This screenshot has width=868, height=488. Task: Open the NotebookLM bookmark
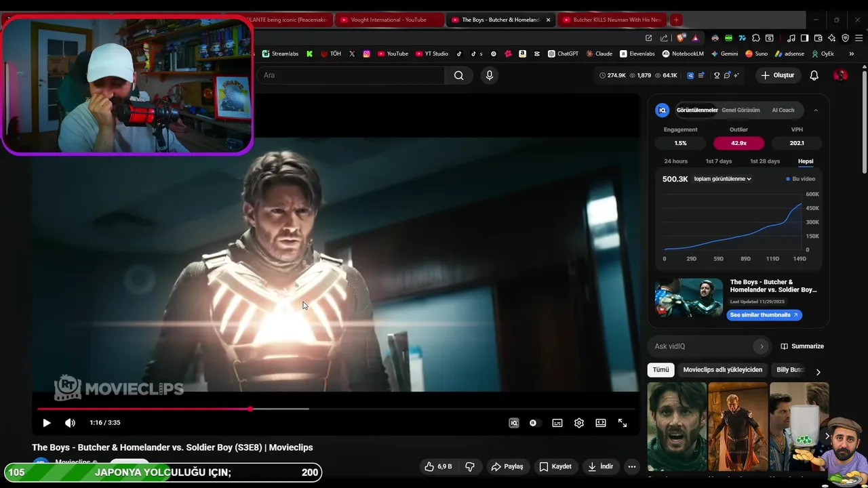(683, 54)
